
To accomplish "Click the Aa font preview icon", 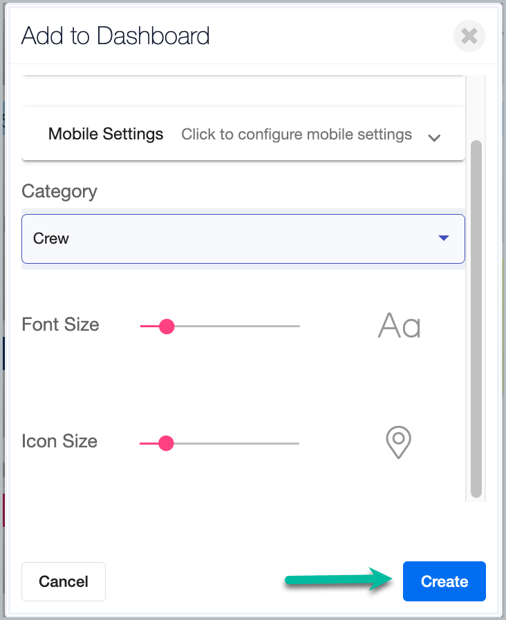I will pyautogui.click(x=399, y=326).
